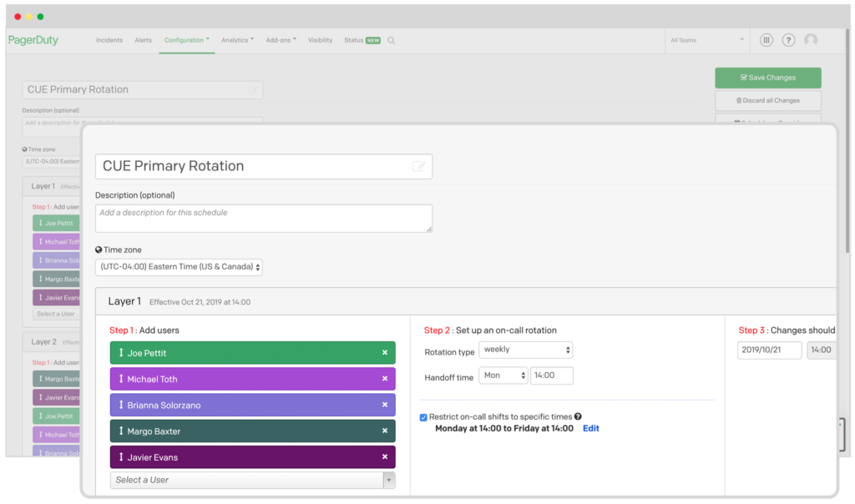Remove Joe Pettit with the X icon
The width and height of the screenshot is (855, 504).
click(x=385, y=353)
